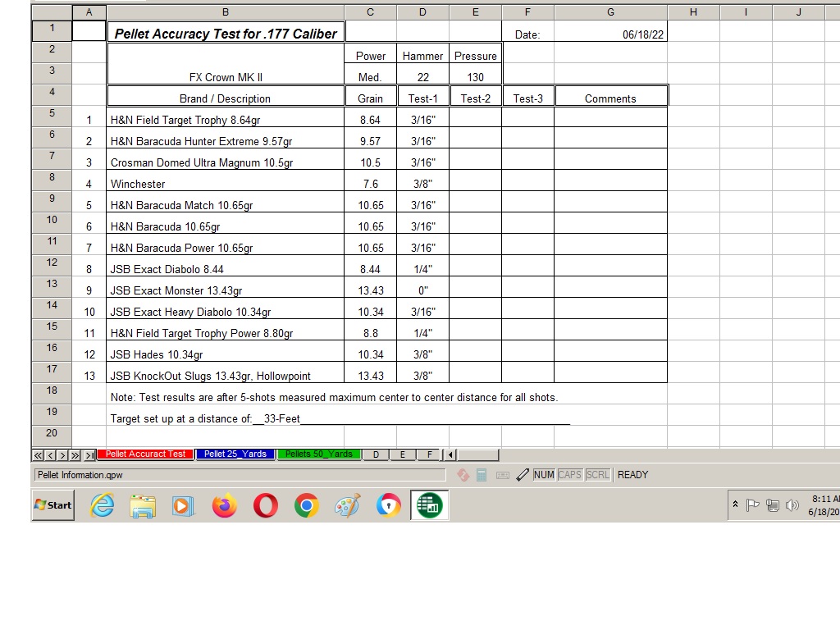This screenshot has height=630, width=840.
Task: Open the secure browser padlock icon on the taskbar
Action: (x=388, y=505)
